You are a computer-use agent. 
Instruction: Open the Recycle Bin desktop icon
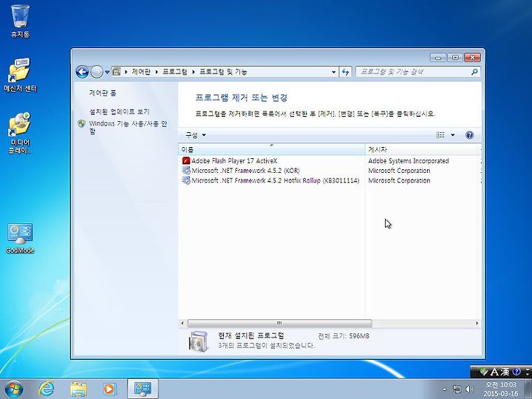pyautogui.click(x=20, y=21)
